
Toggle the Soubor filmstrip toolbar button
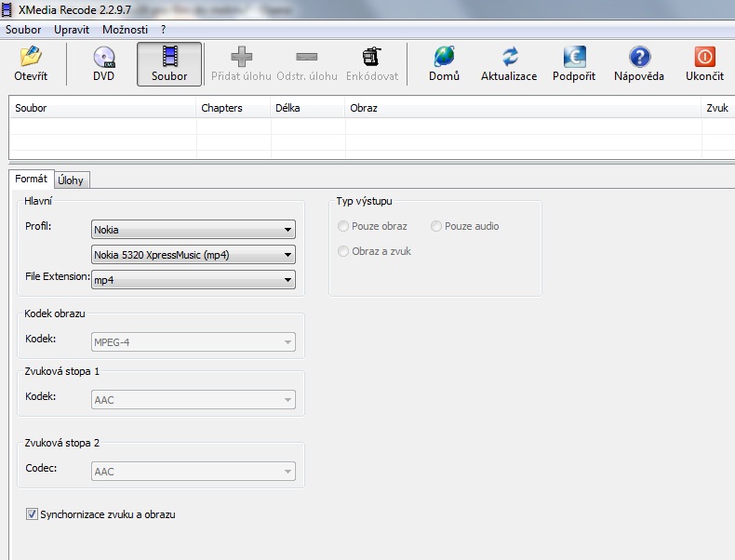pos(169,64)
